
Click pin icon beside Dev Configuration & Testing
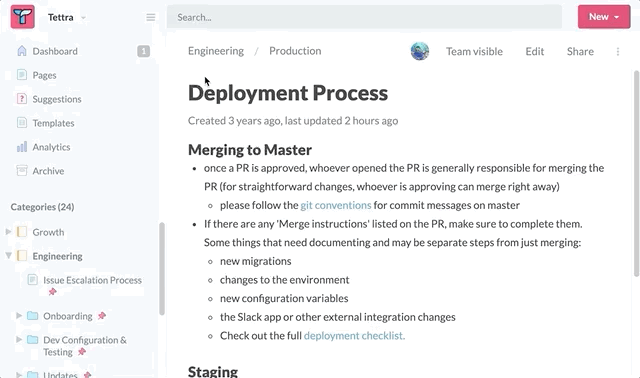point(82,351)
